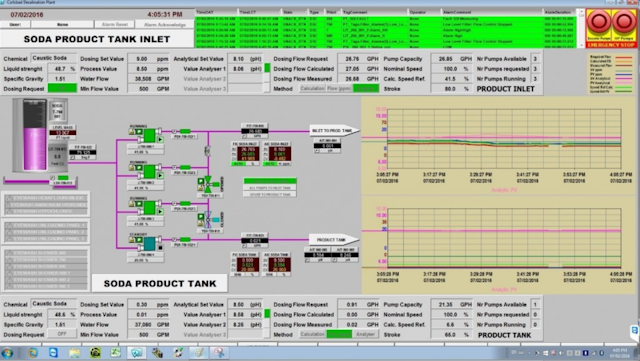
Task: Open the INLET TO PROD. TANK navigation arrow
Action: click(334, 131)
